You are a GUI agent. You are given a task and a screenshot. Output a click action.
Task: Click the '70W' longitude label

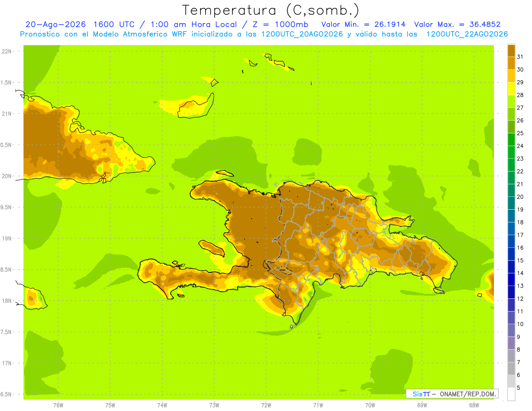pyautogui.click(x=370, y=405)
